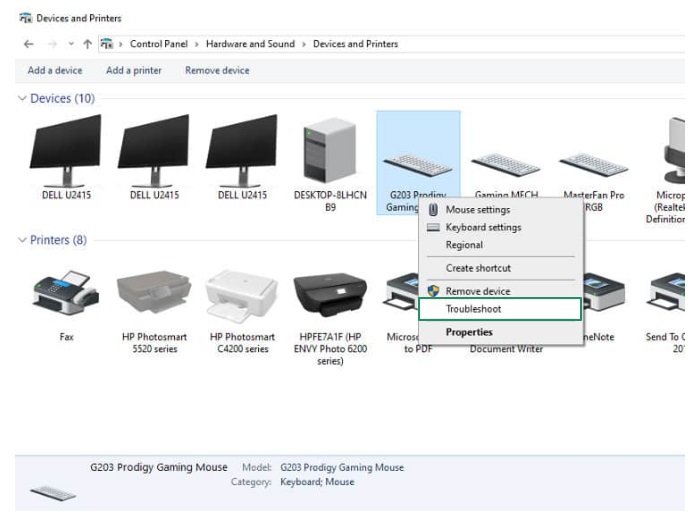Go back with the back arrow
Viewport: 692px width, 519px height.
29,44
